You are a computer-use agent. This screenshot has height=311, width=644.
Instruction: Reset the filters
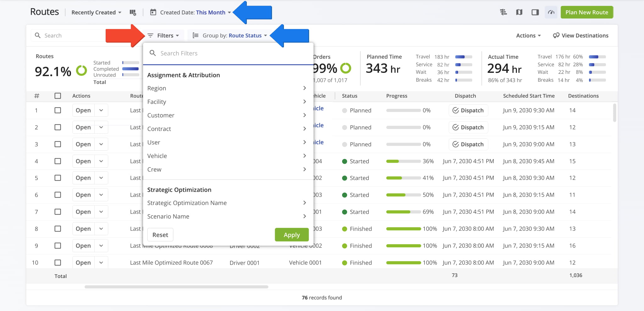160,235
